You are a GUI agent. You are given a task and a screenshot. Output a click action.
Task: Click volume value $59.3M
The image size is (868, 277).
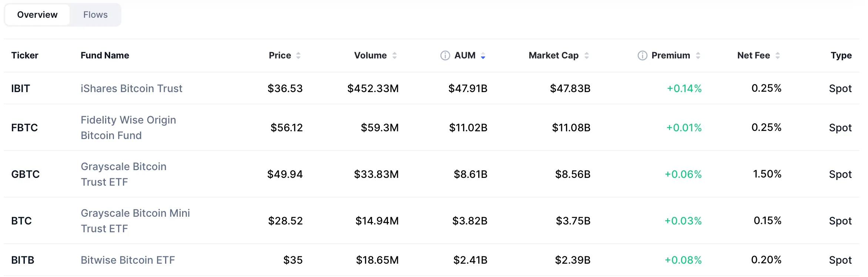[x=380, y=128]
